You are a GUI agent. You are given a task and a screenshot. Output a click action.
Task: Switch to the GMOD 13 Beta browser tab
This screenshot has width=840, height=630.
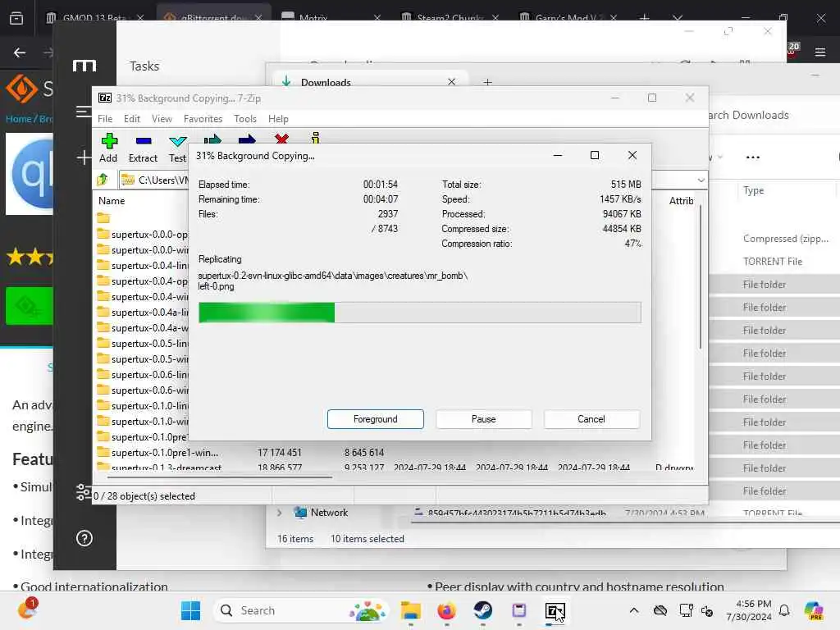click(x=94, y=18)
